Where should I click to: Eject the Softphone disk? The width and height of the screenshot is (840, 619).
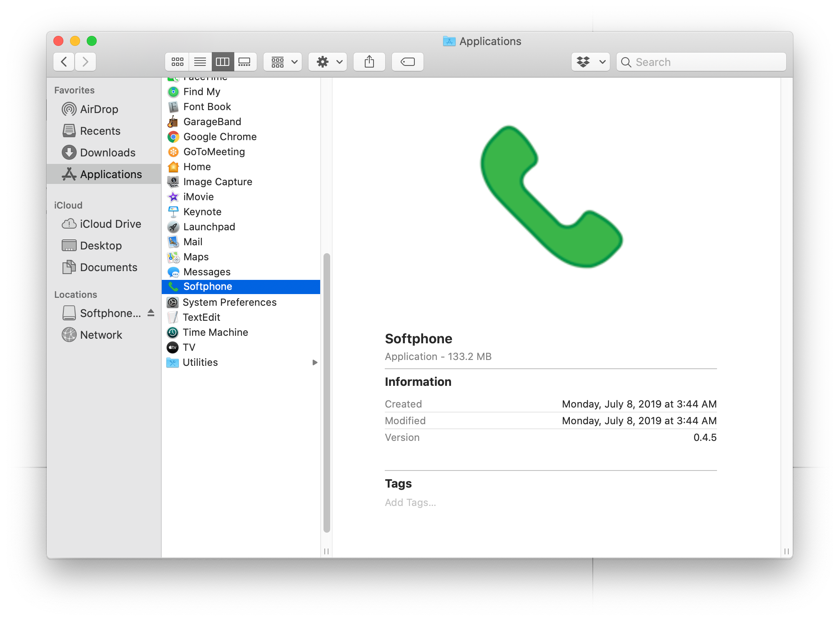pyautogui.click(x=150, y=313)
